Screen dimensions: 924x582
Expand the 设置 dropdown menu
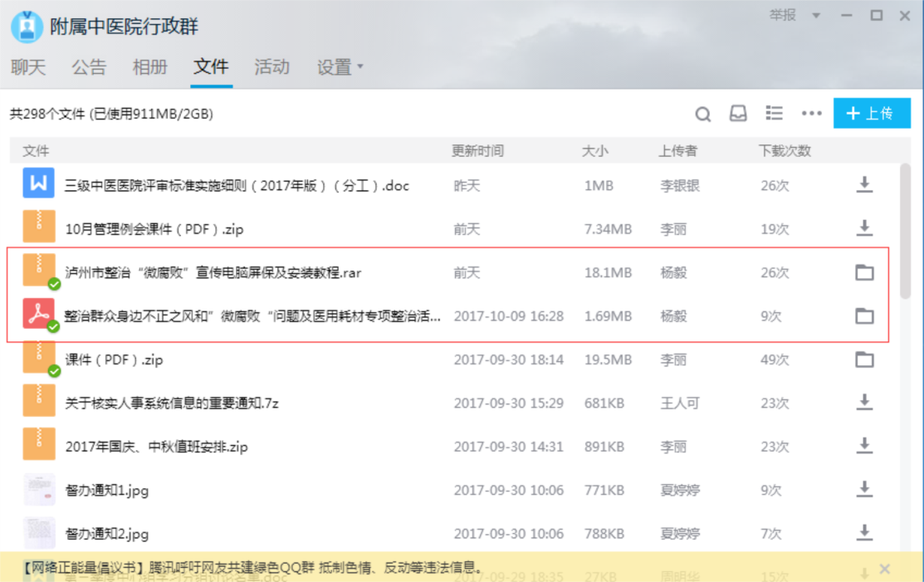[x=340, y=67]
